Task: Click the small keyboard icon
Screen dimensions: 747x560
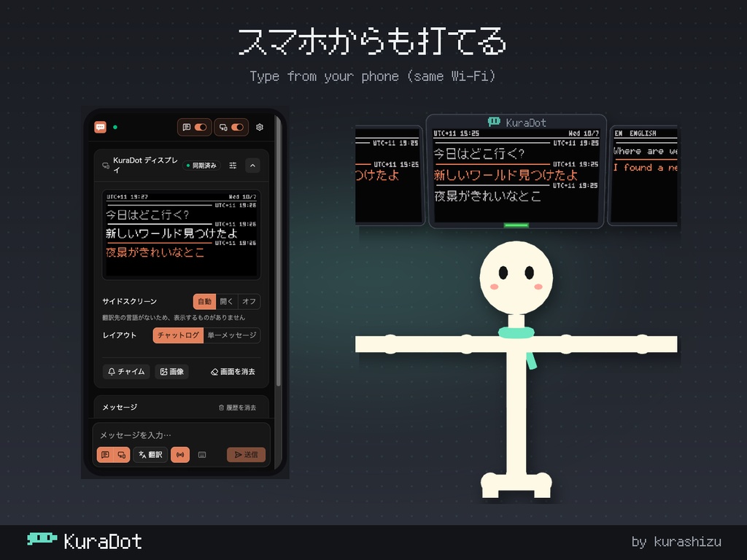Action: (202, 455)
